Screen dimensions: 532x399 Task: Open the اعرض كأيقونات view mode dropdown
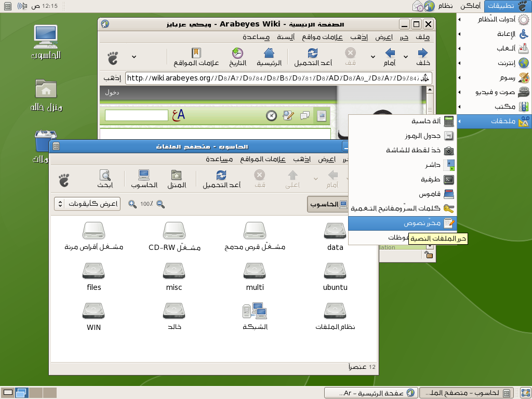[87, 204]
